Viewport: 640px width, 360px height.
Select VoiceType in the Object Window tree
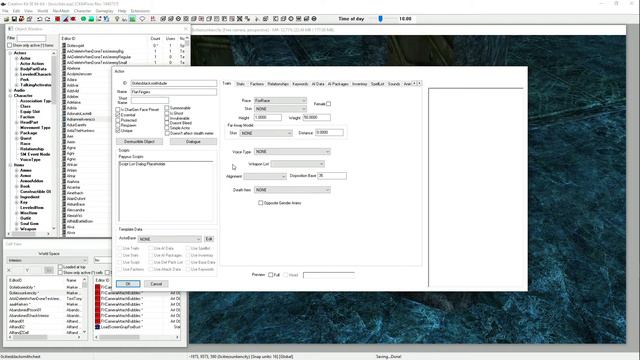[30, 160]
